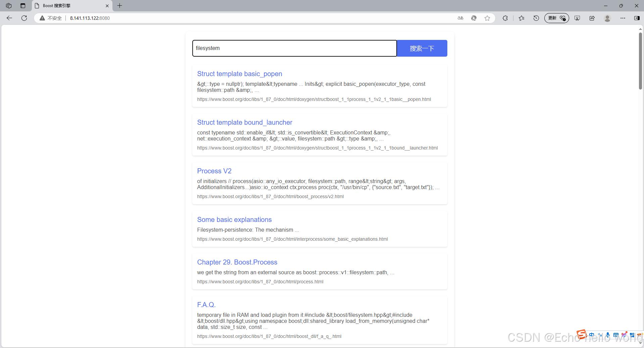This screenshot has width=644, height=348.
Task: Click the address bar URL 8.141.113.122:8080
Action: 90,18
